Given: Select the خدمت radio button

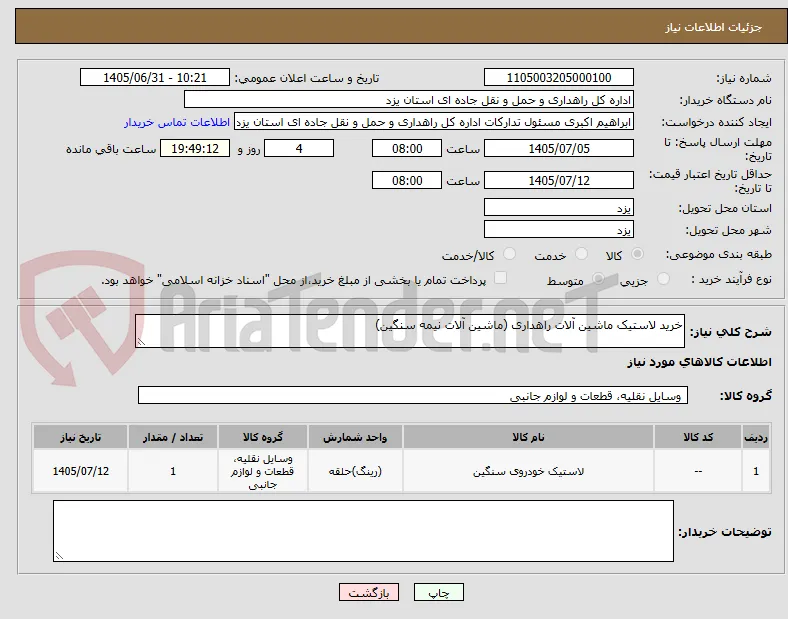Looking at the screenshot, I should [581, 254].
